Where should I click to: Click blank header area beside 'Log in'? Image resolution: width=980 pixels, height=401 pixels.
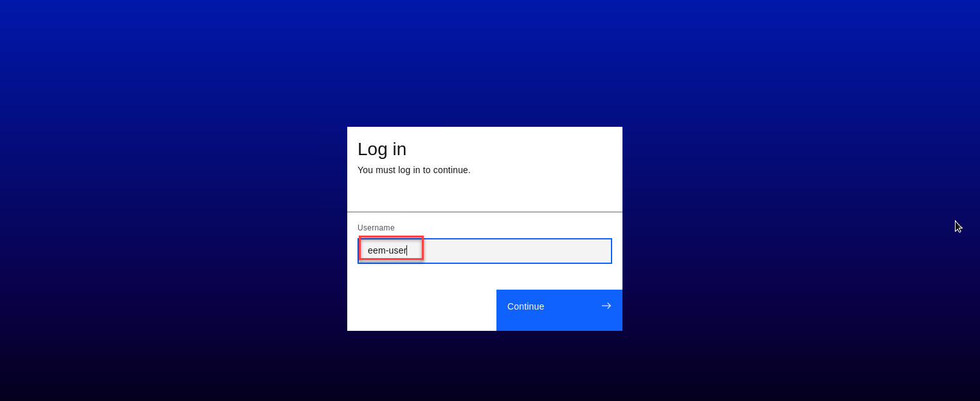514,149
